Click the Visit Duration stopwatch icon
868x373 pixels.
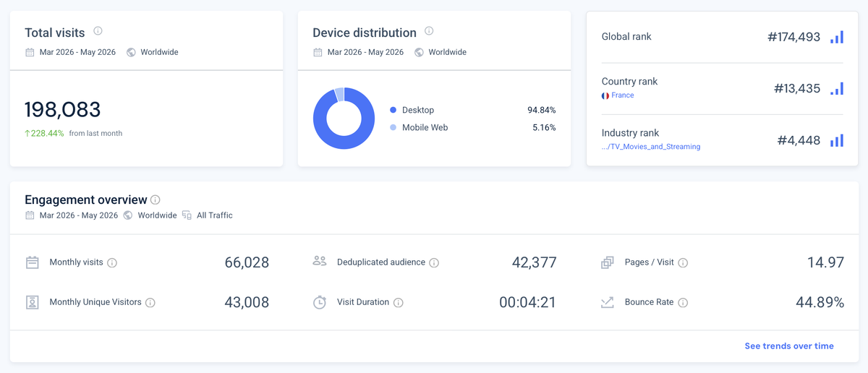coord(320,302)
